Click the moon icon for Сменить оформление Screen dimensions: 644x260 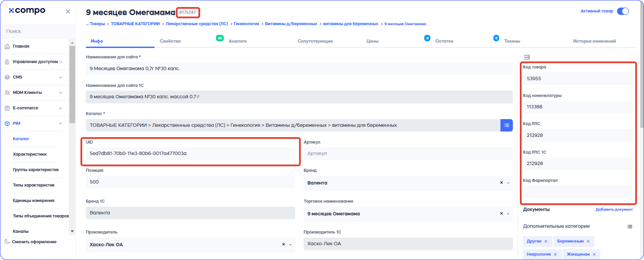[x=7, y=242]
